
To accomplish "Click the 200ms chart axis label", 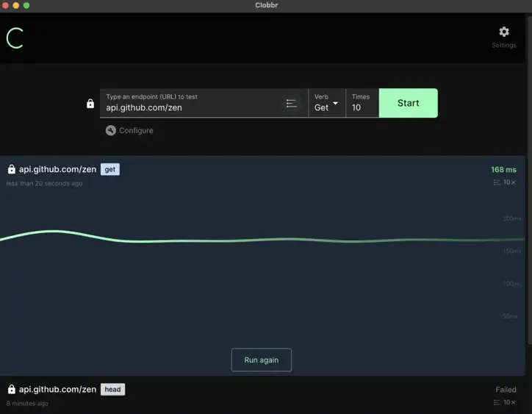I will click(512, 218).
